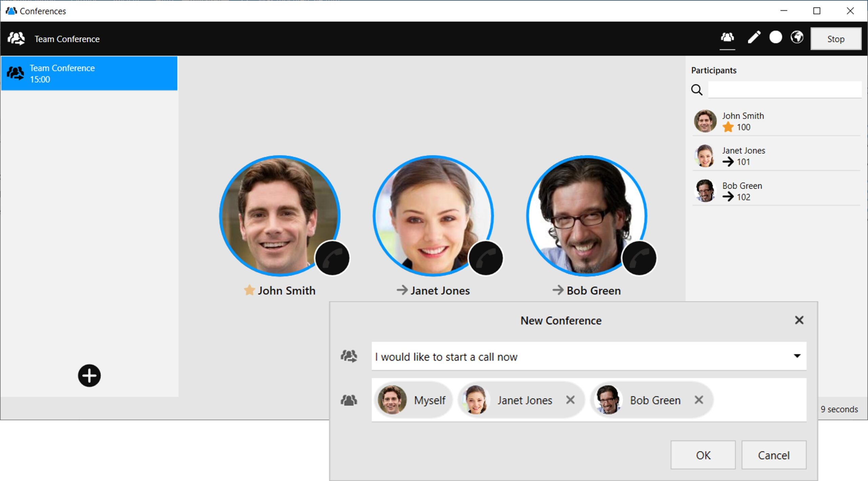Click the arrow icon next to 102

tap(728, 197)
